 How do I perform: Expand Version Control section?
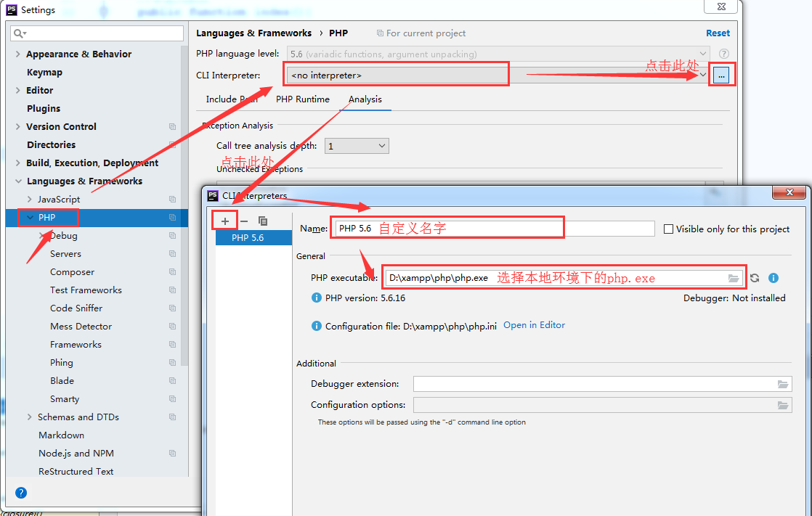(18, 126)
